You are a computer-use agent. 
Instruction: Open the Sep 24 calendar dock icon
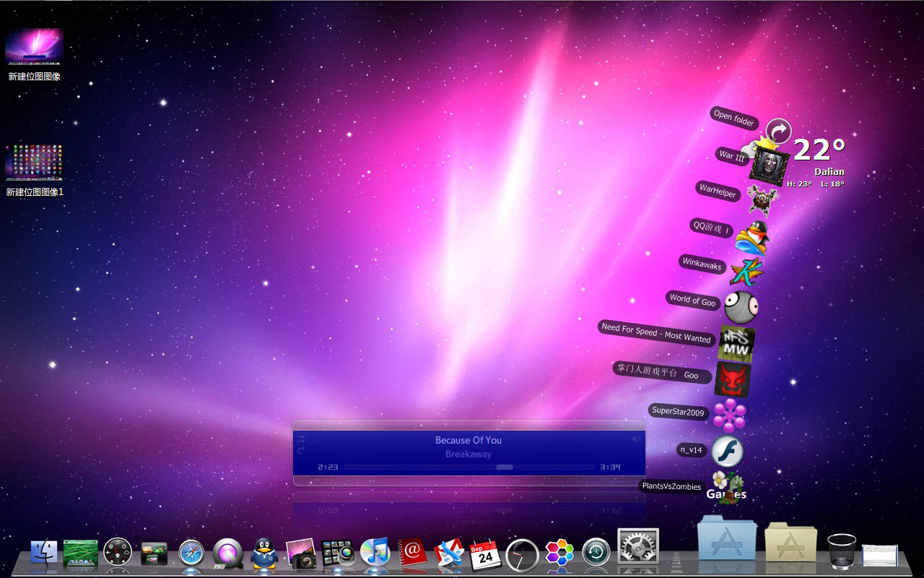coord(485,554)
